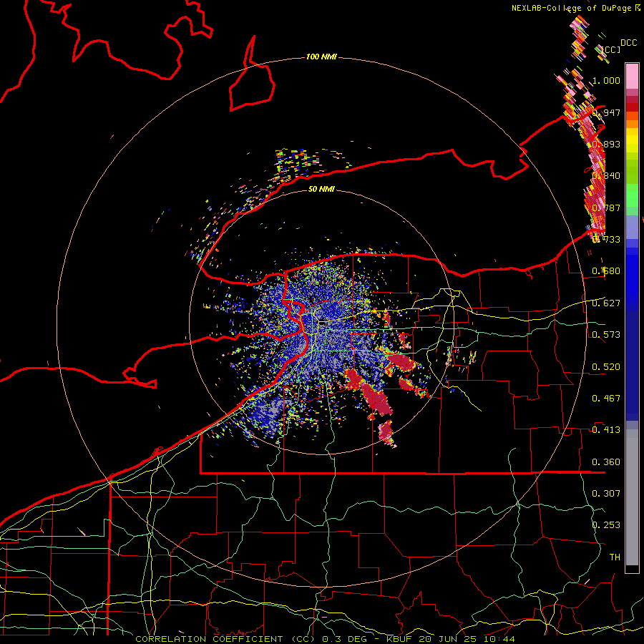Click the 0.413 legend value
Viewport: 644px width, 644px height.
coord(606,430)
